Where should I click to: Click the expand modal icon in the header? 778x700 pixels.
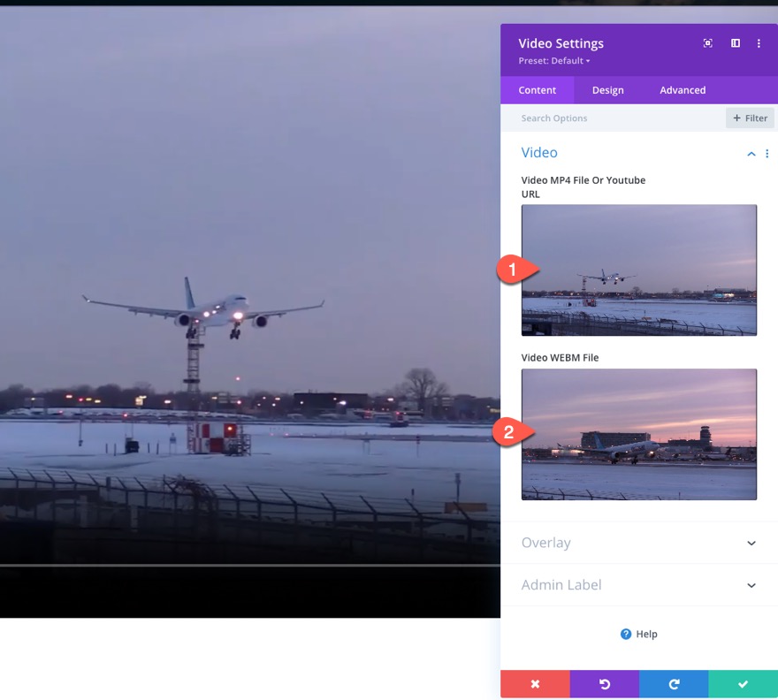735,42
